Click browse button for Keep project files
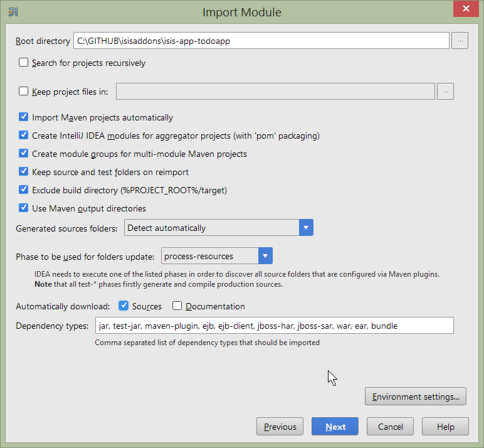Screen dimensions: 484x448 (x=445, y=92)
